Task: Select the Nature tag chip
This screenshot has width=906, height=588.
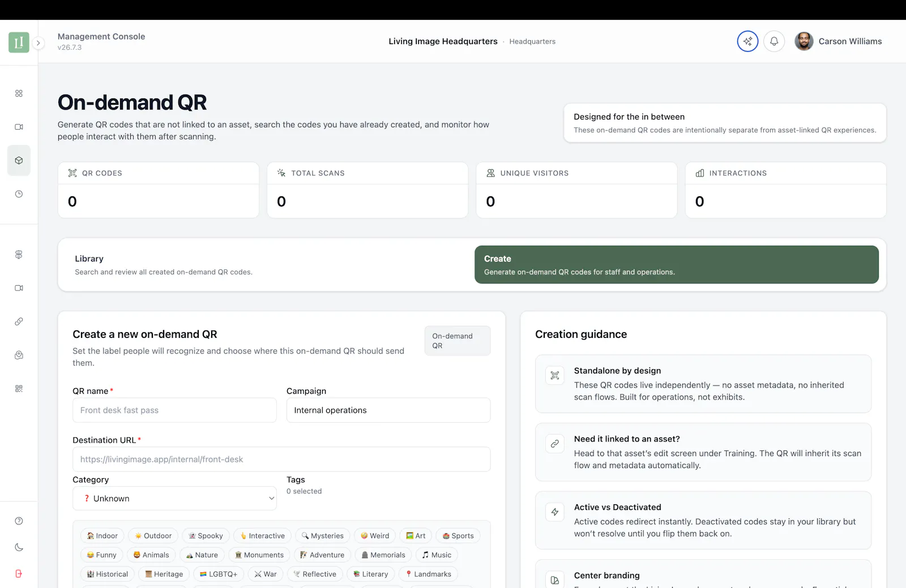Action: coord(202,555)
